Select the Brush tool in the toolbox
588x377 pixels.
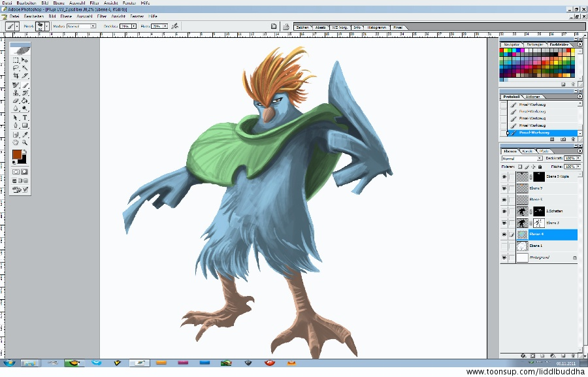[25, 85]
